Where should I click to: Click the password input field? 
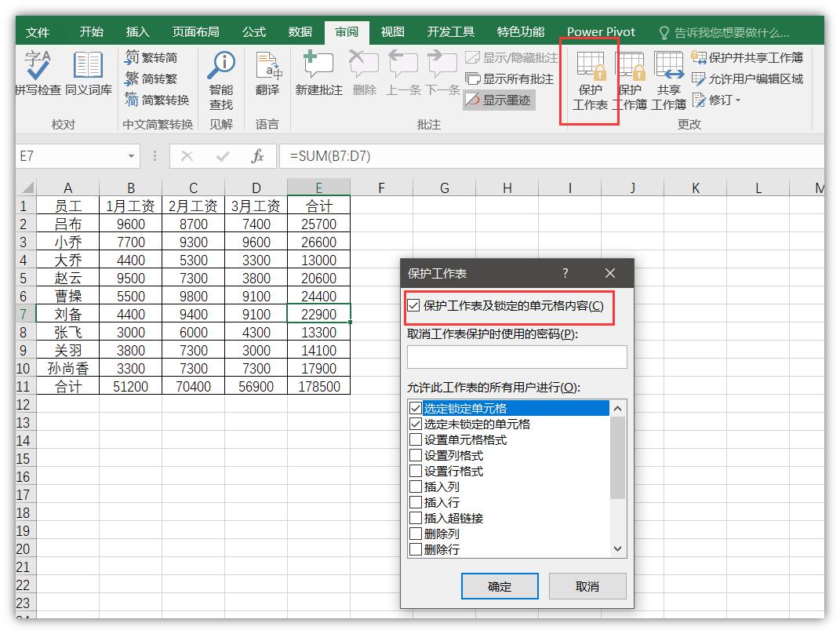pos(517,357)
